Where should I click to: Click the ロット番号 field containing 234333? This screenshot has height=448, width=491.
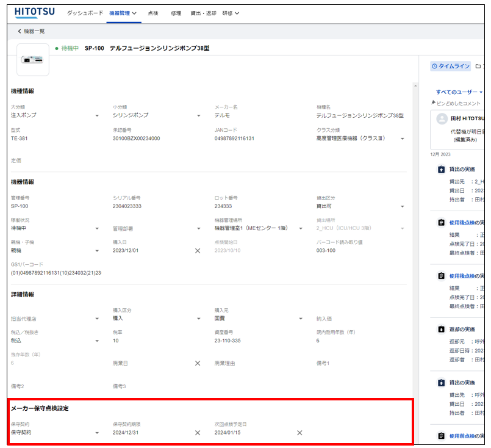pyautogui.click(x=259, y=206)
